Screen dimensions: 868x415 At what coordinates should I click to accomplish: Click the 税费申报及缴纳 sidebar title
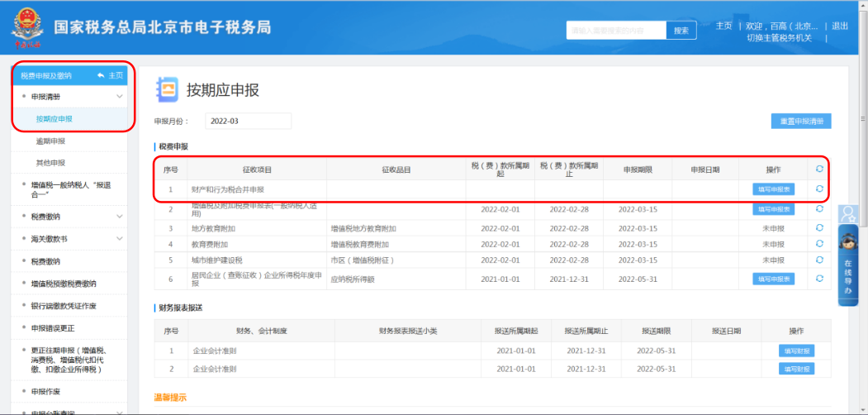click(46, 76)
